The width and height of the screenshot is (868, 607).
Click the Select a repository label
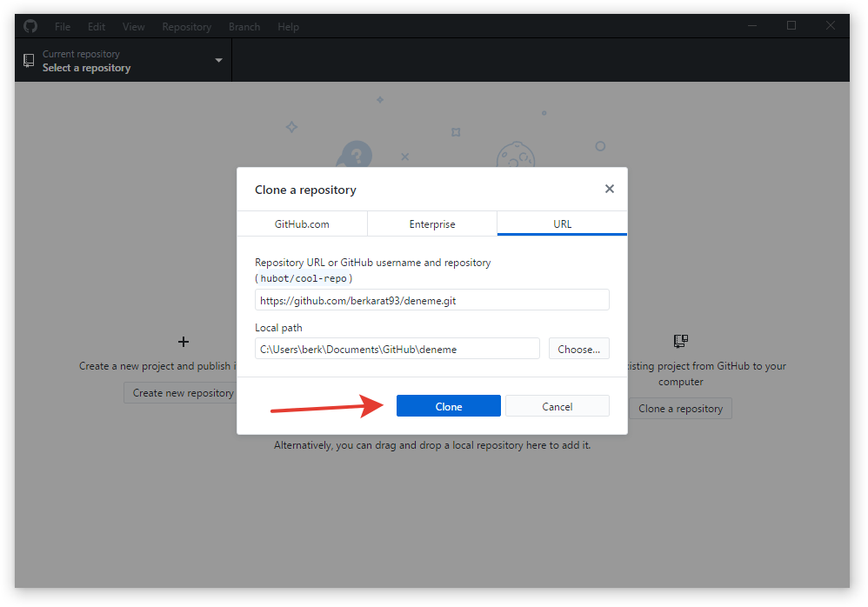86,68
